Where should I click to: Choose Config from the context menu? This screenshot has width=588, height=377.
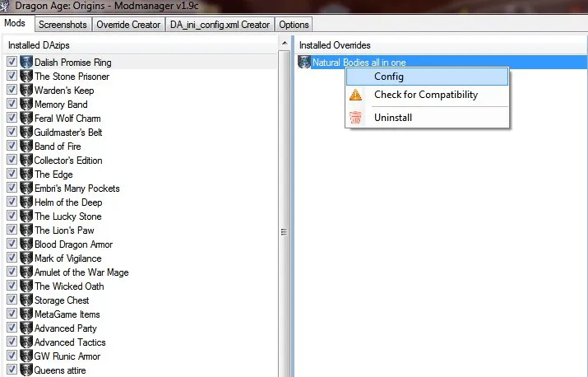pyautogui.click(x=427, y=77)
